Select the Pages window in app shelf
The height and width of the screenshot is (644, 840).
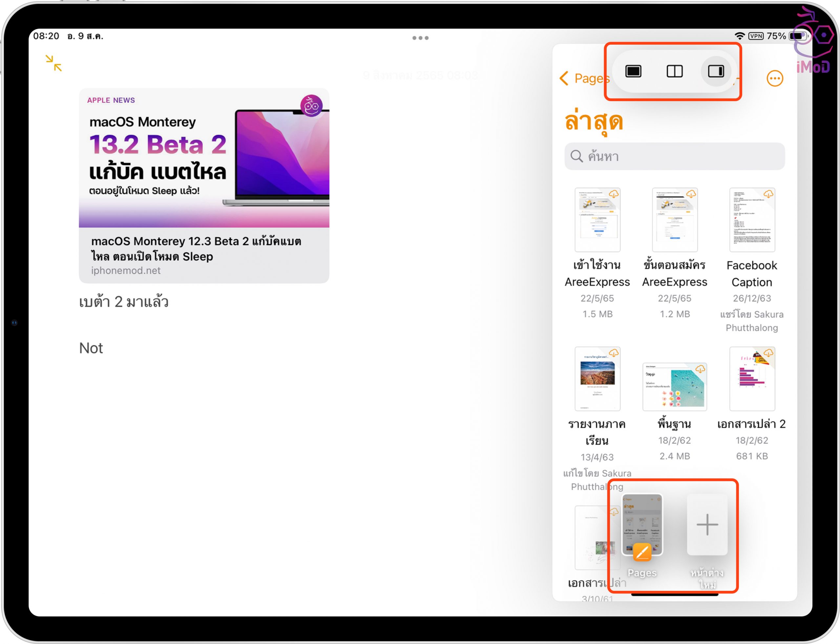click(642, 525)
